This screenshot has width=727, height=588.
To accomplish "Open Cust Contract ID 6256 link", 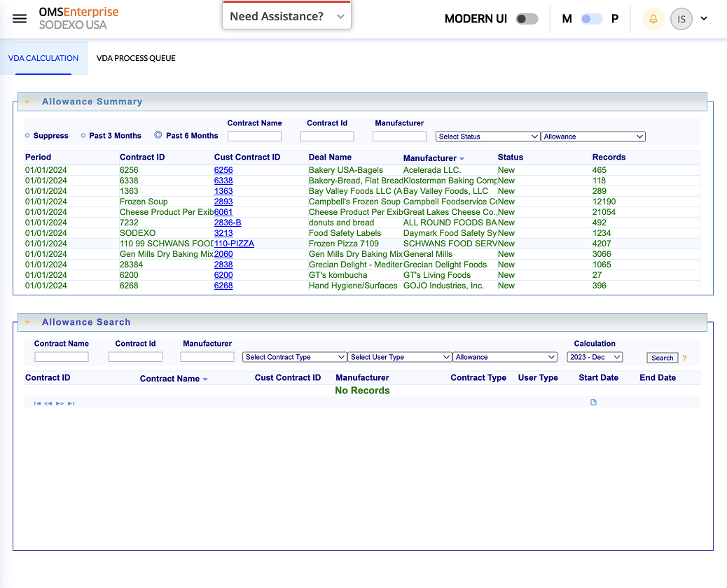I will 223,170.
